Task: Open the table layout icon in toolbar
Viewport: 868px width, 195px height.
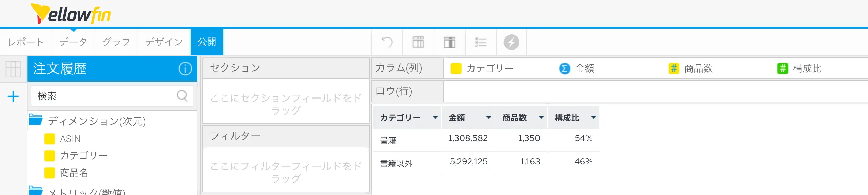Action: pos(418,42)
